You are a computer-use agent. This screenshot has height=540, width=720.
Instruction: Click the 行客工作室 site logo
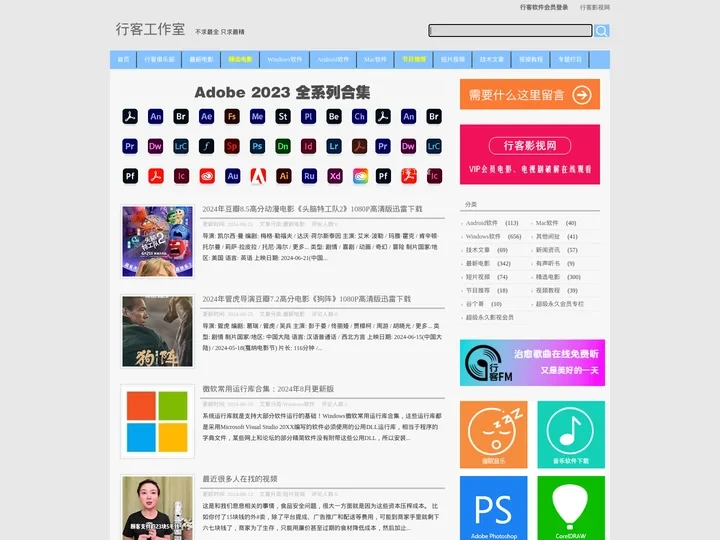(x=150, y=29)
